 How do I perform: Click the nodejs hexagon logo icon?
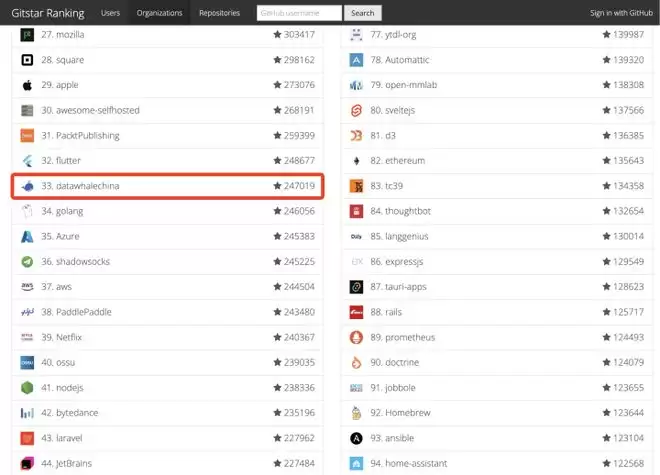(28, 387)
